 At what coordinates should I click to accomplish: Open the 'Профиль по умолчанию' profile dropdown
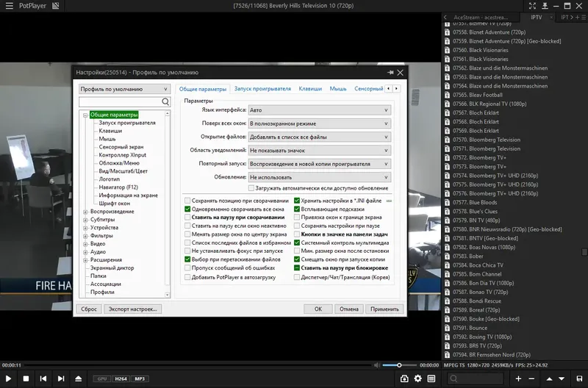pos(124,89)
